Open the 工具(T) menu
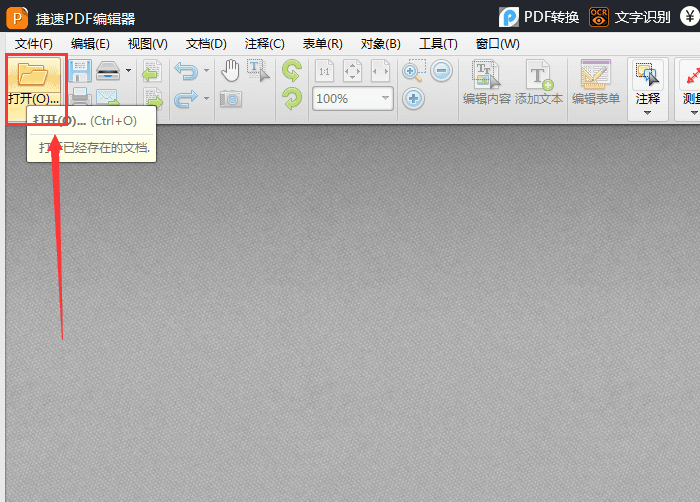The image size is (700, 502). click(438, 44)
